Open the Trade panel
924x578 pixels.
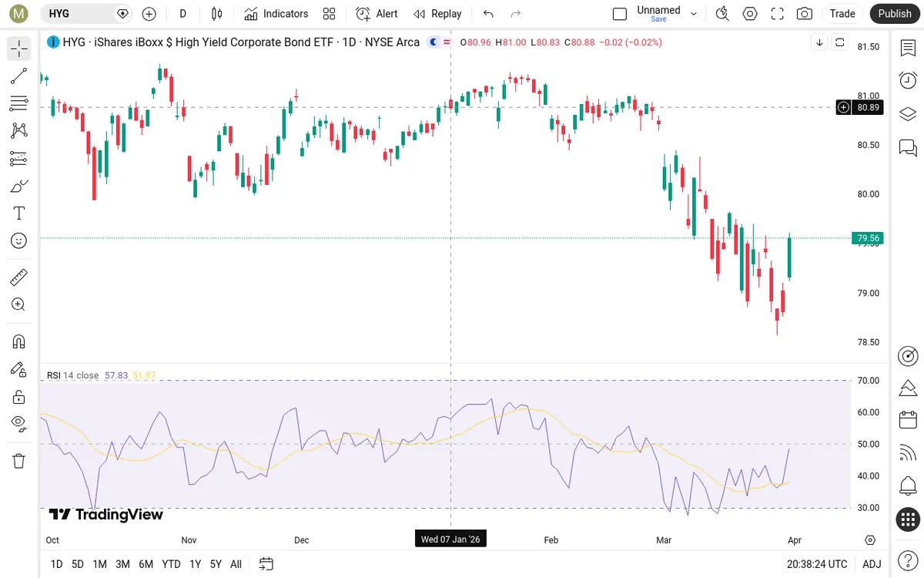click(x=842, y=14)
